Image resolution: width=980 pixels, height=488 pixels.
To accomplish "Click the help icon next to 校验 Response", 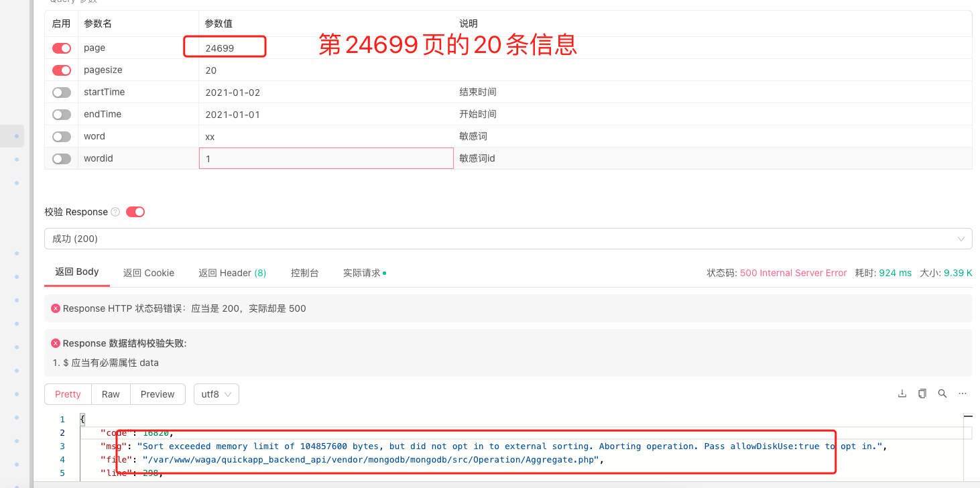I will 115,212.
